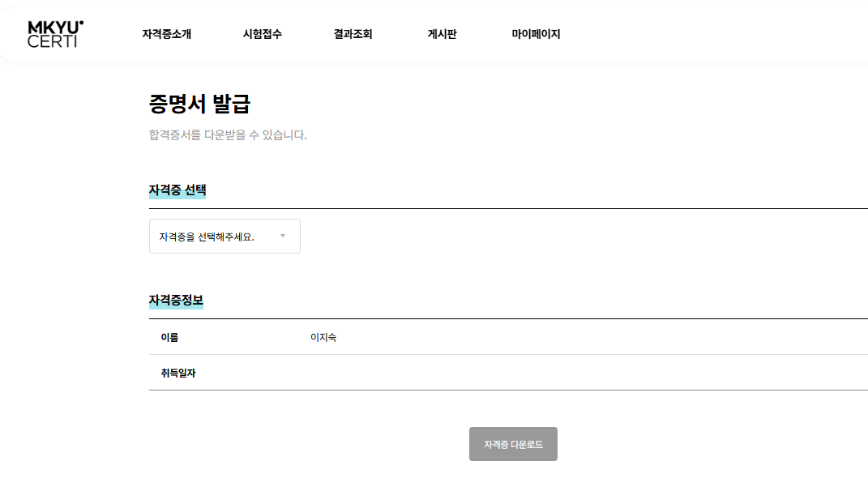Select the 자격증정보 section heading
868x495 pixels.
pos(176,300)
